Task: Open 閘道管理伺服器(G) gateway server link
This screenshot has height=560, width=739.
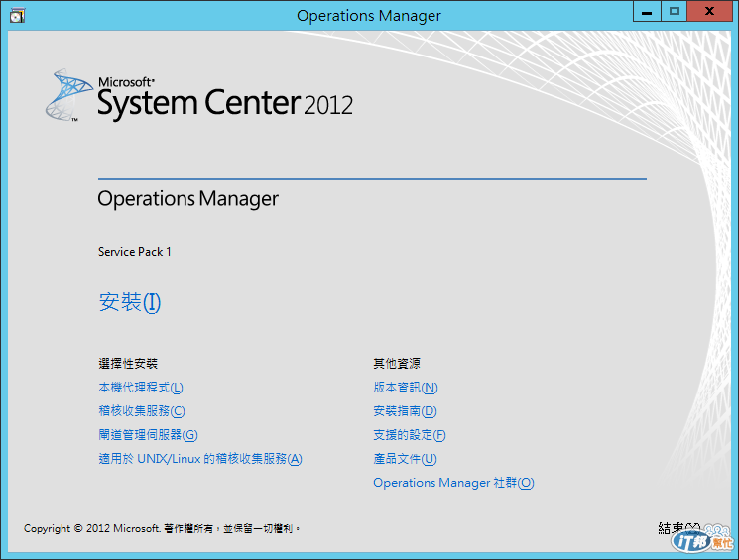Action: (x=148, y=435)
